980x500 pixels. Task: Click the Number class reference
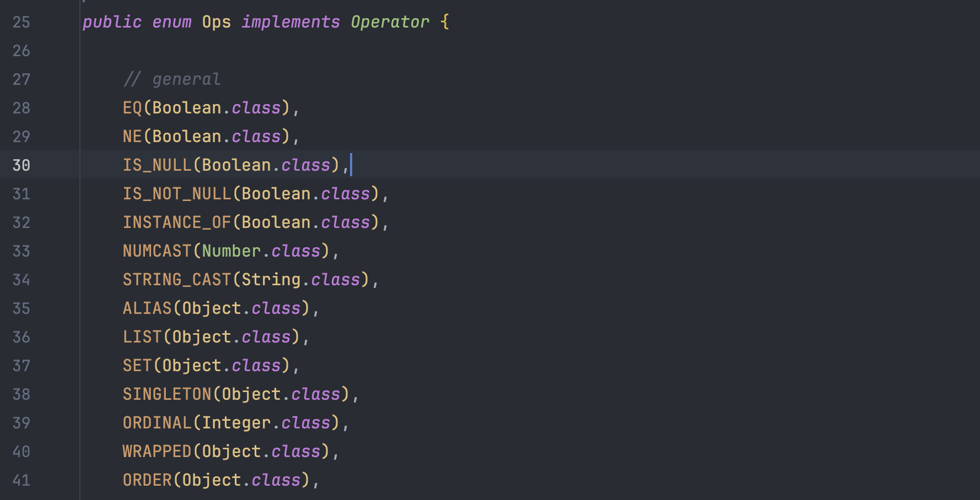(231, 251)
